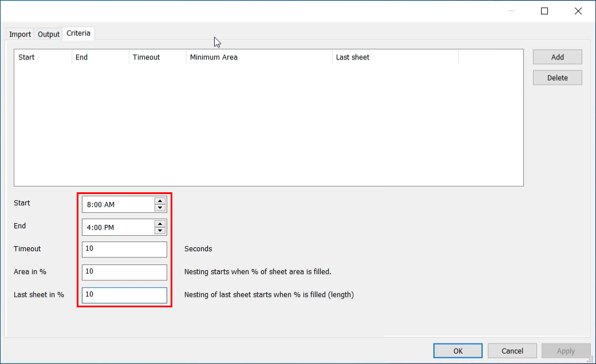Screen dimensions: 596x364
Task: Click the Cancel button
Action: click(x=512, y=351)
